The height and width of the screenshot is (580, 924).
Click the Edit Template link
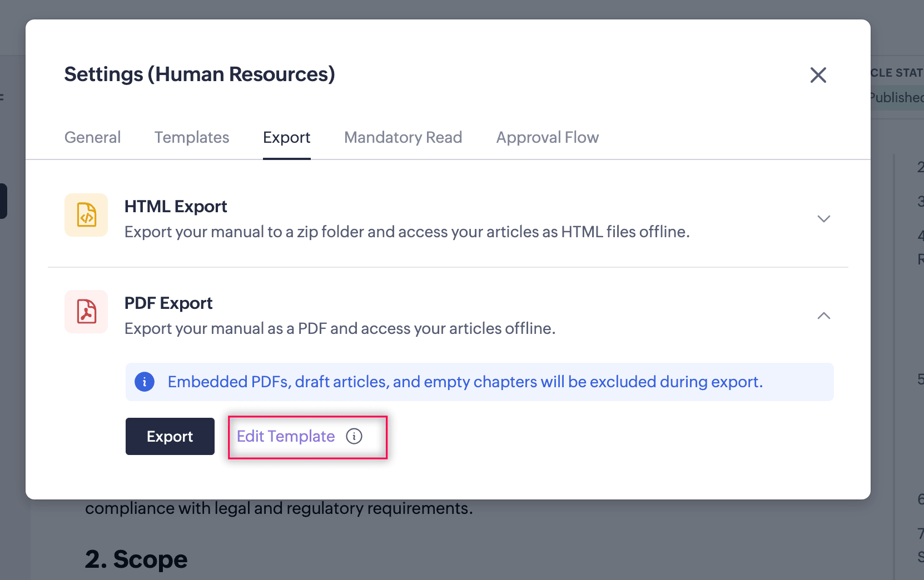coord(286,436)
